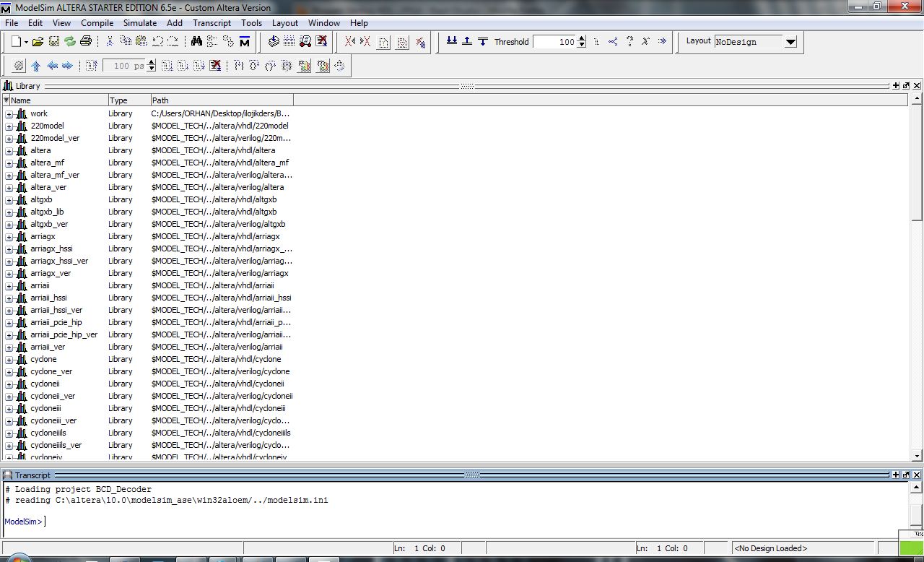Click the Open folder icon
This screenshot has height=562, width=924.
point(38,42)
